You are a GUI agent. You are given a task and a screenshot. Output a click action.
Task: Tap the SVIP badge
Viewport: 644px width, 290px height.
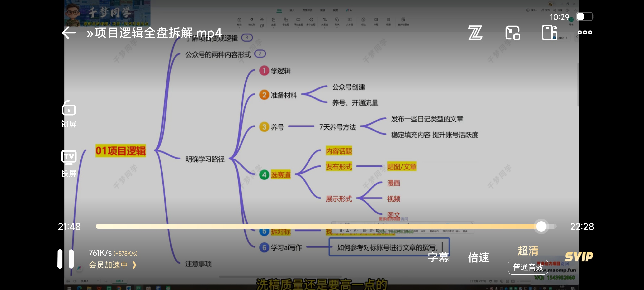click(x=579, y=257)
